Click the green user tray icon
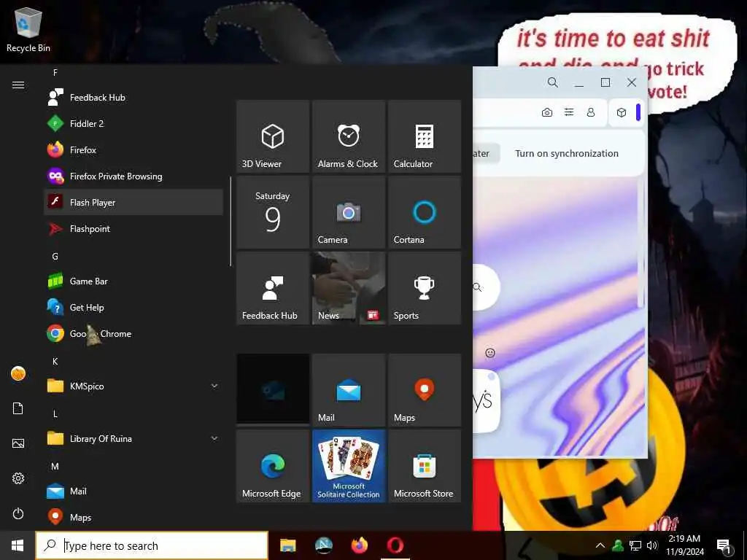The image size is (747, 560). pos(619,545)
